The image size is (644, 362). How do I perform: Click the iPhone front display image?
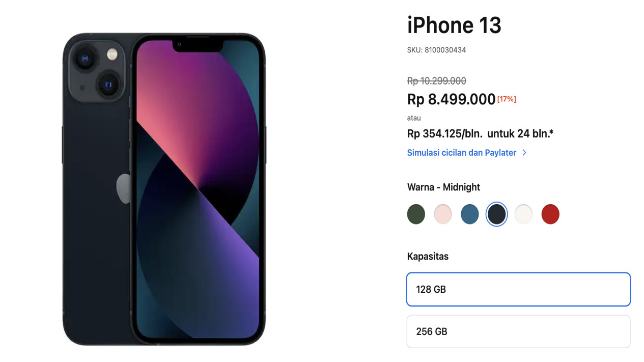198,189
